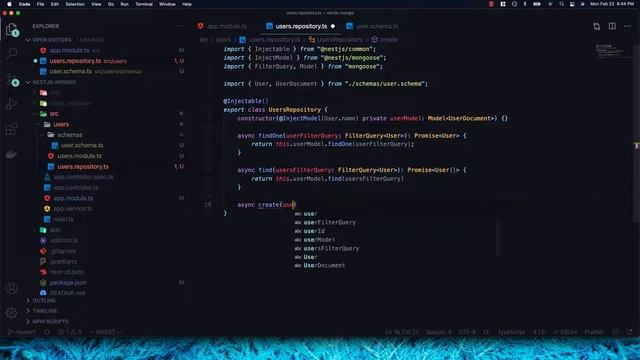Open the Search view in the activity bar
This screenshot has height=360, width=640.
point(12,53)
